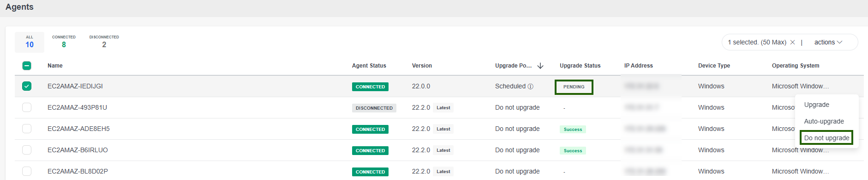The width and height of the screenshot is (868, 180).
Task: Check the EC2AMAZ-493P81U row checkbox
Action: click(x=27, y=107)
